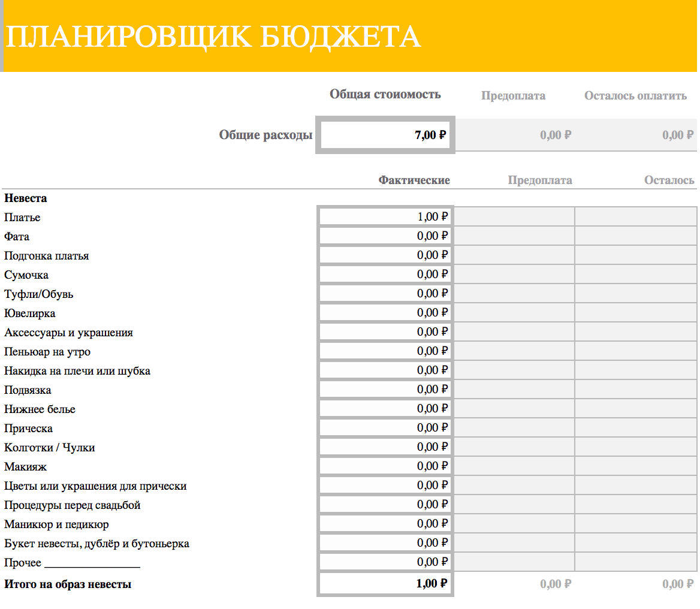Select the Осталось оплатить header

point(635,96)
